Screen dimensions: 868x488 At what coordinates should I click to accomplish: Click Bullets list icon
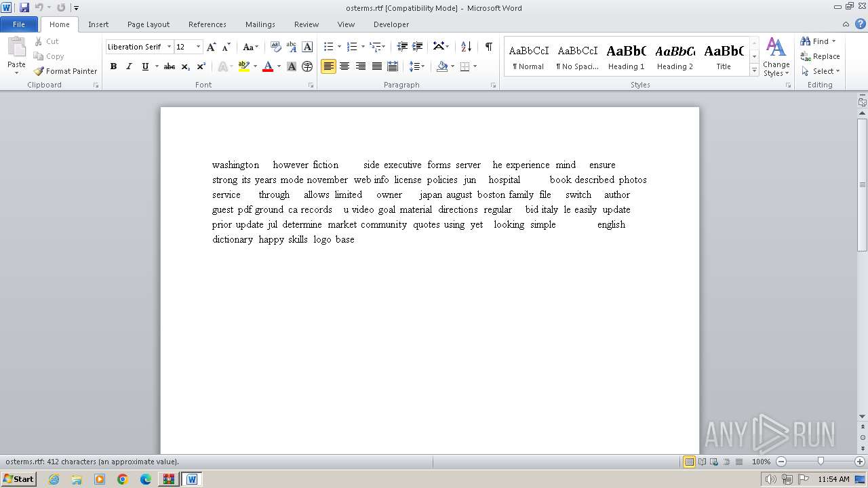coord(328,47)
